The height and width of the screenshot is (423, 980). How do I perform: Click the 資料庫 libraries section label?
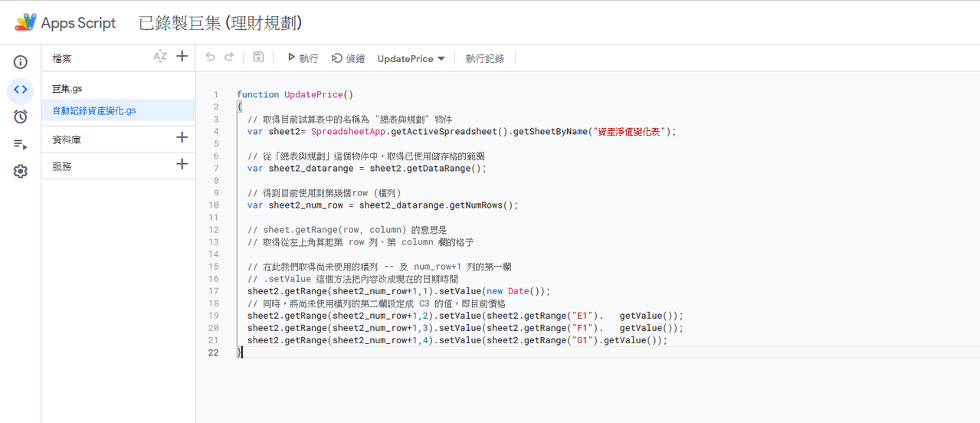coord(67,140)
